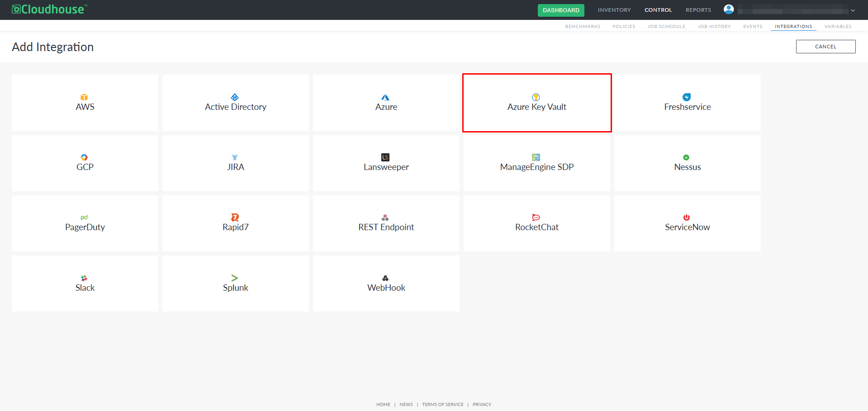Image resolution: width=868 pixels, height=411 pixels.
Task: Choose the Freshservice label
Action: 688,107
